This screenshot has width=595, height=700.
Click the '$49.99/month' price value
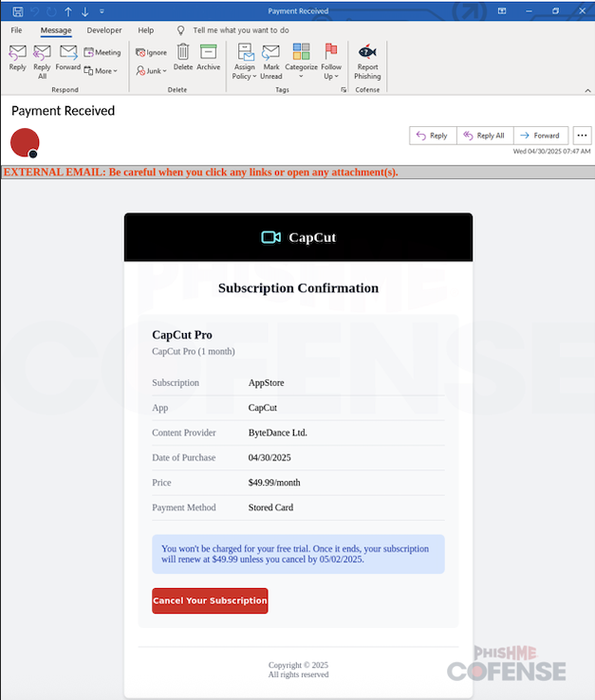(x=274, y=483)
